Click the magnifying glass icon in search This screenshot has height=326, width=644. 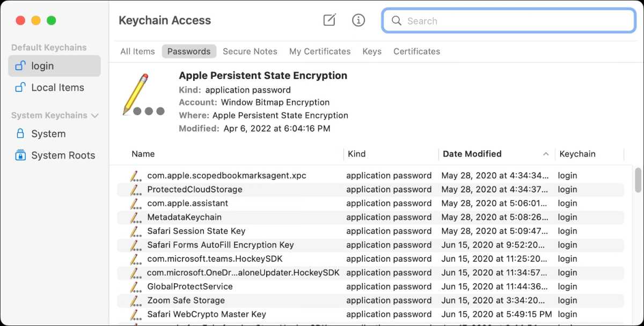coord(397,21)
